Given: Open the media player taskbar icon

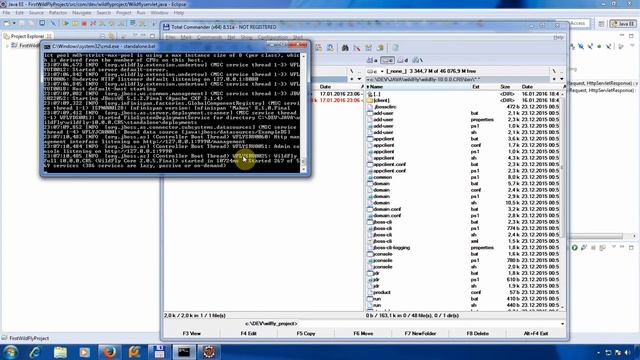Looking at the screenshot, I should (x=84, y=352).
